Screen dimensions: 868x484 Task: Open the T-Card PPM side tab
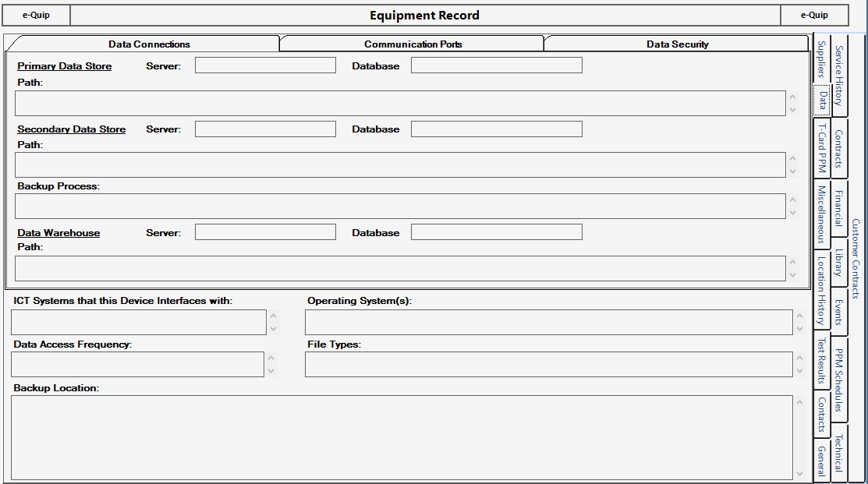(x=822, y=147)
